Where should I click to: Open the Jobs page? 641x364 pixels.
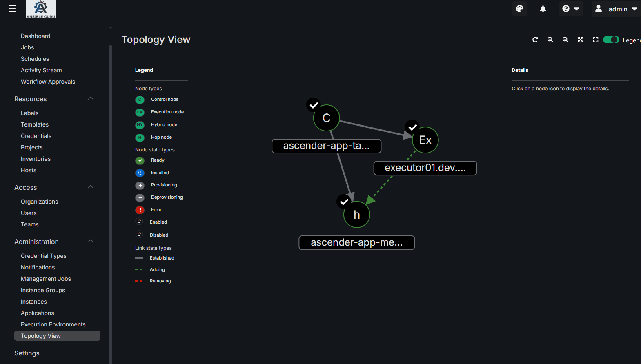27,47
